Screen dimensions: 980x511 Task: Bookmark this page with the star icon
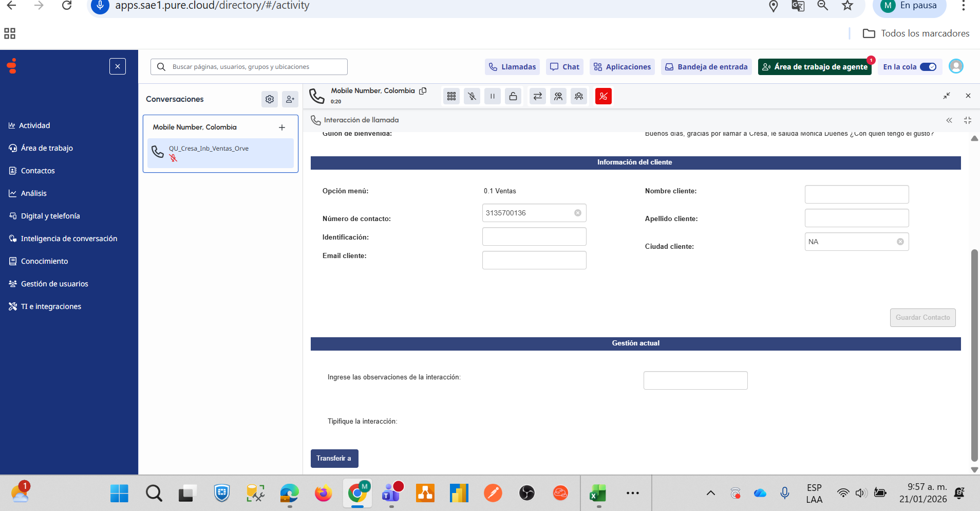coord(847,6)
